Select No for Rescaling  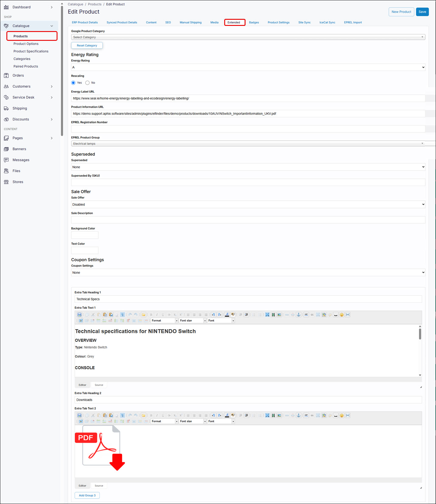click(x=88, y=83)
